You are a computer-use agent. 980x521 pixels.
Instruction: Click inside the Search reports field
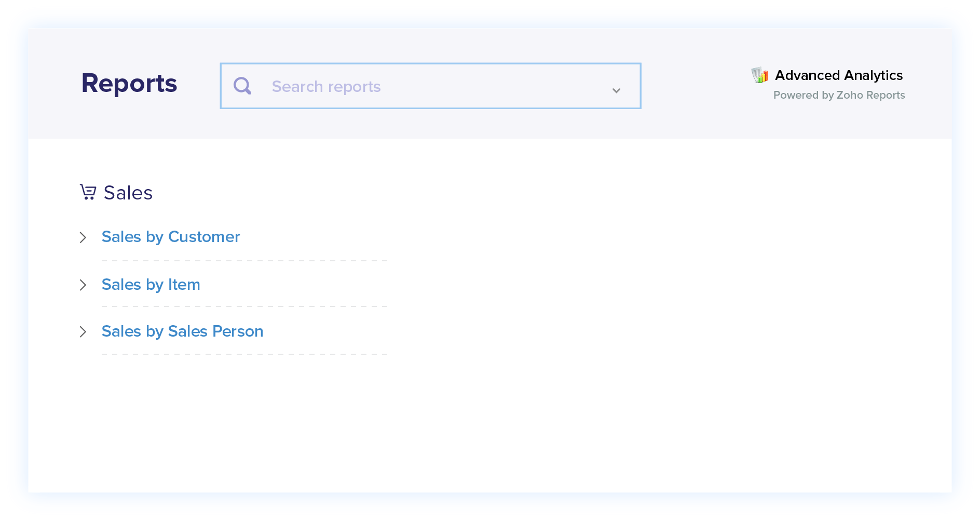[x=415, y=86]
